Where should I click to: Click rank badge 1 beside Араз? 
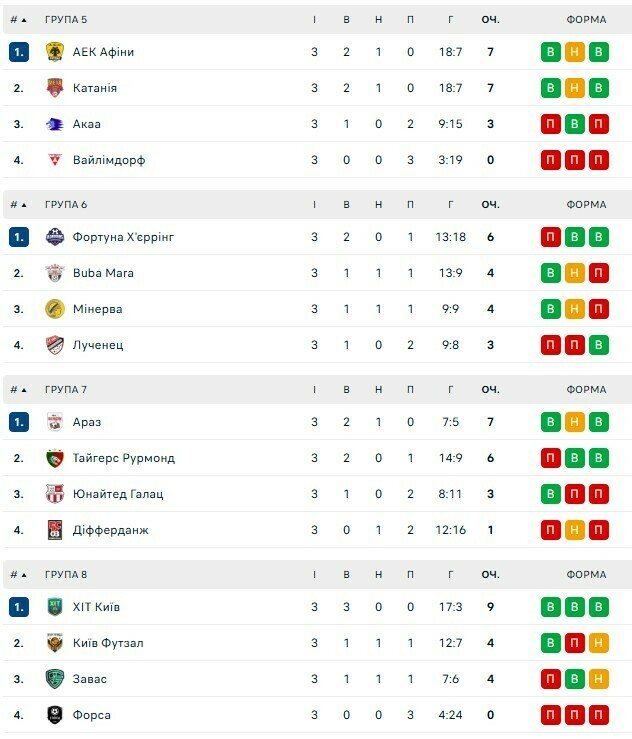(x=19, y=422)
